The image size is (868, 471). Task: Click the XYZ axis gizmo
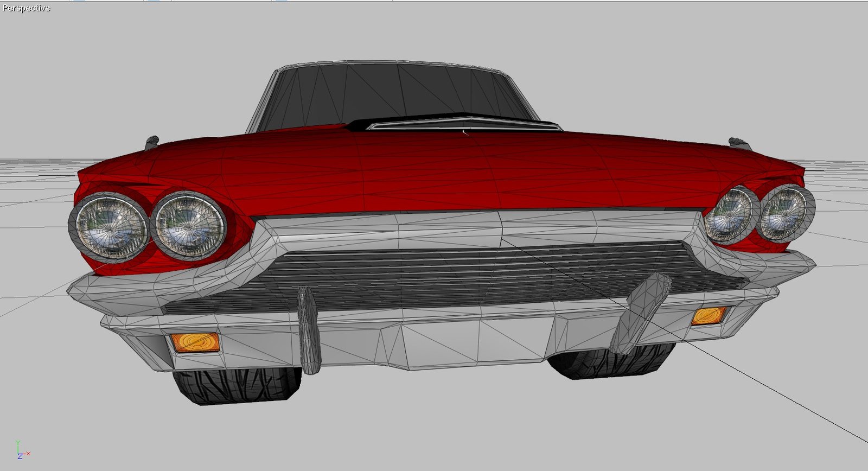pos(22,450)
